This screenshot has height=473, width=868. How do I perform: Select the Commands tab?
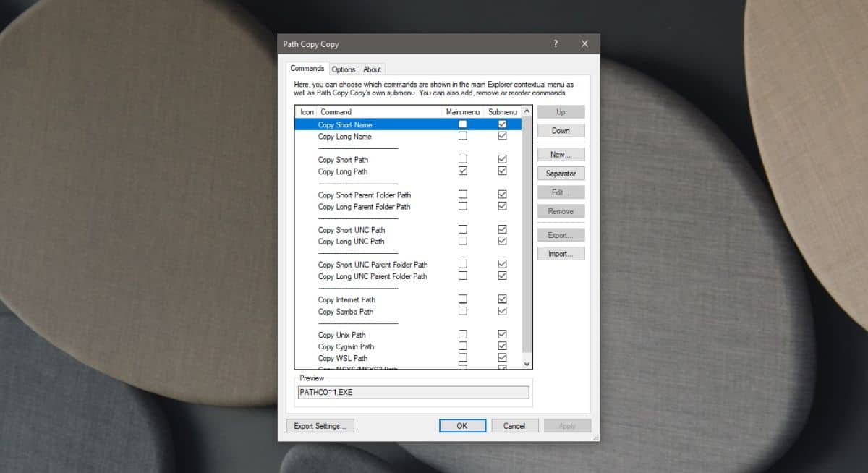coord(307,69)
